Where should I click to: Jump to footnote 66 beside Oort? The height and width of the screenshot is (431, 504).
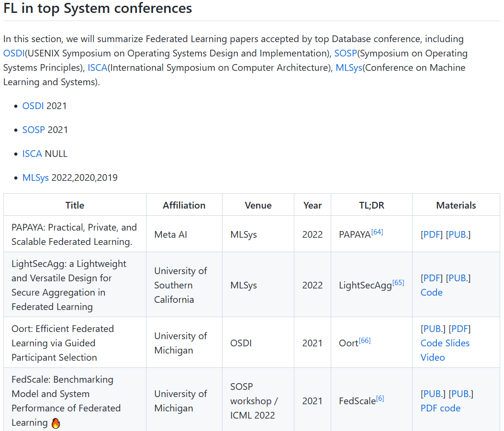point(365,341)
